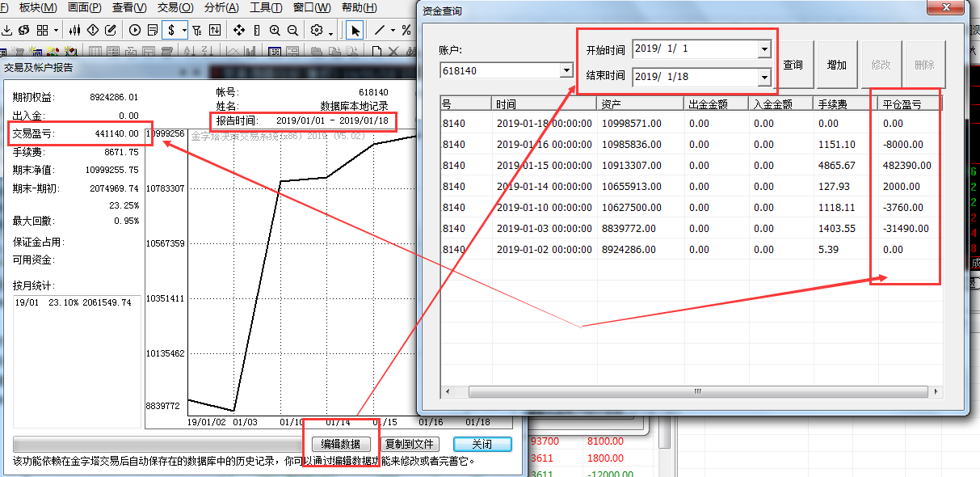Viewport: 980px width, 477px height.
Task: Expand the 账户 account dropdown
Action: click(x=566, y=71)
